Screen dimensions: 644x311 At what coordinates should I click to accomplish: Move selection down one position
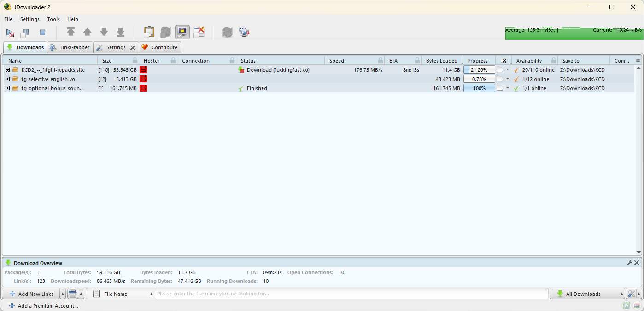104,32
